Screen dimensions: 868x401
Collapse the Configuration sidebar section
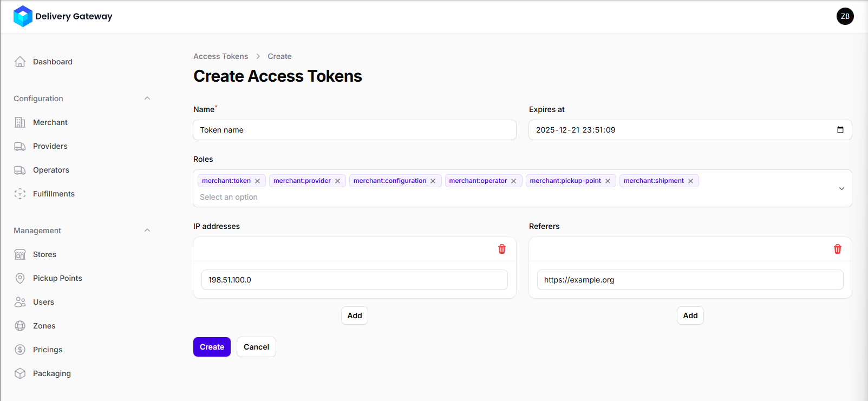coord(147,98)
